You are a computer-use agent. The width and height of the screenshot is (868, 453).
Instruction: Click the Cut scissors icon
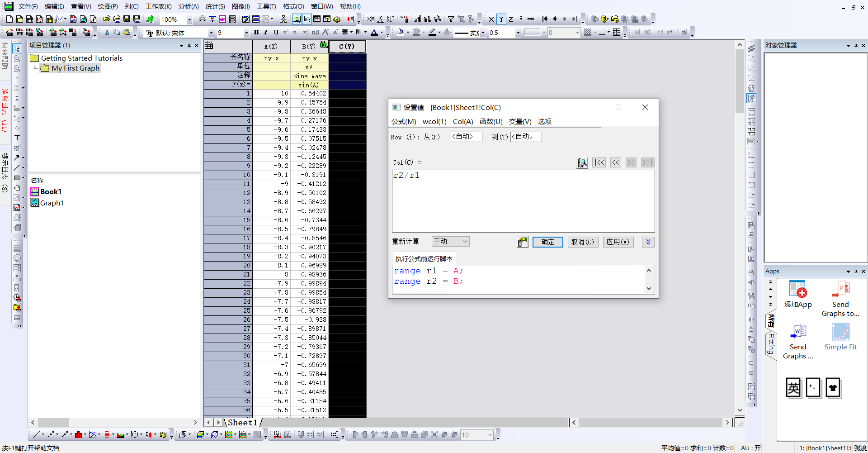[107, 32]
